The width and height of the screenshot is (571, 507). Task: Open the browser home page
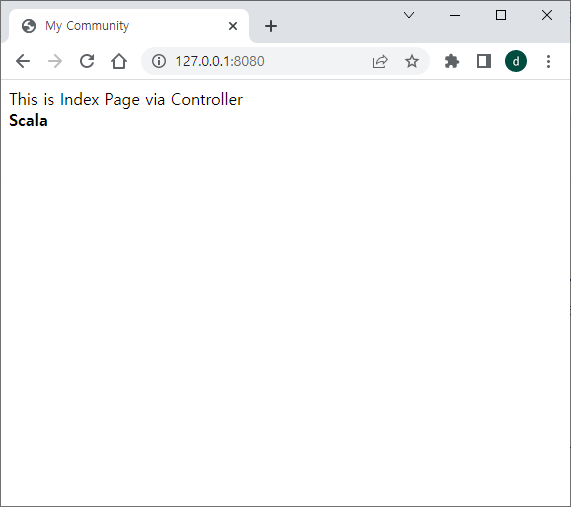coord(119,61)
